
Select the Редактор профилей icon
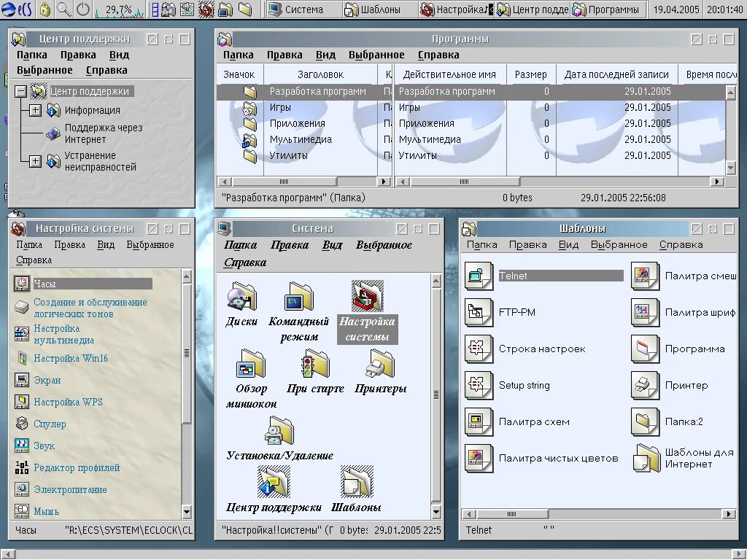click(21, 467)
